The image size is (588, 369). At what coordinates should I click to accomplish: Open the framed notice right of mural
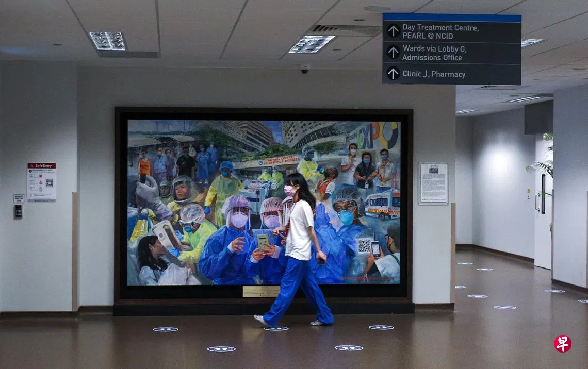point(433,183)
